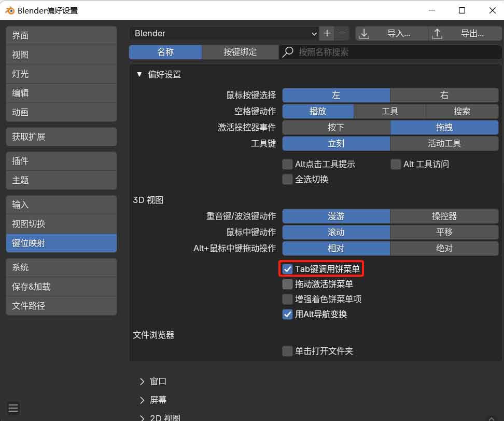Image resolution: width=504 pixels, height=421 pixels.
Task: Open the 输入 preferences category
Action: (61, 205)
